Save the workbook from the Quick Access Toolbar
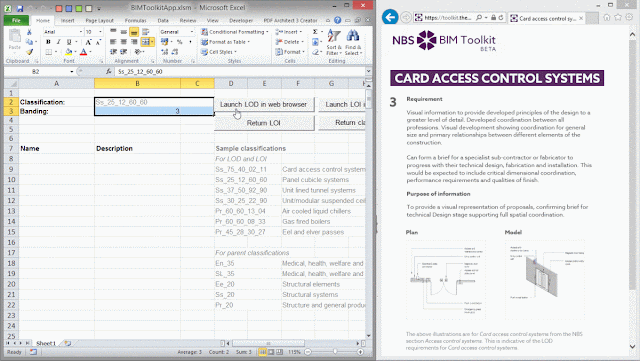640x361 pixels. click(x=20, y=8)
